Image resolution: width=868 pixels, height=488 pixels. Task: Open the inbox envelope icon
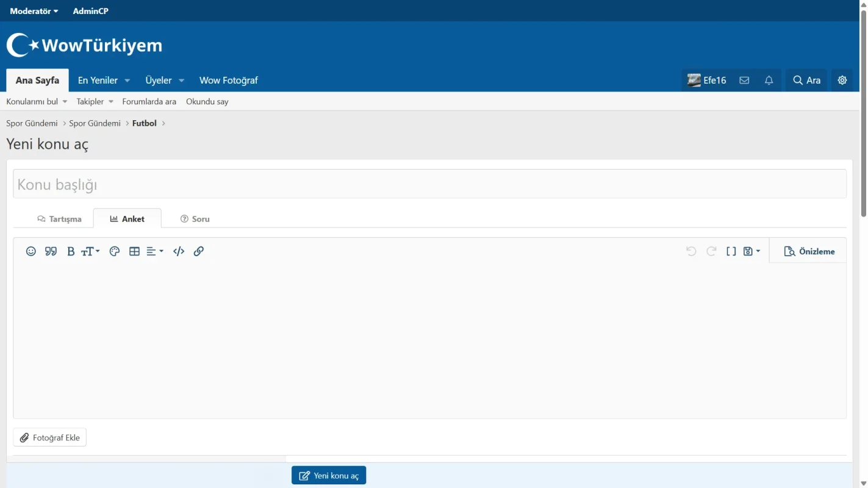744,81
